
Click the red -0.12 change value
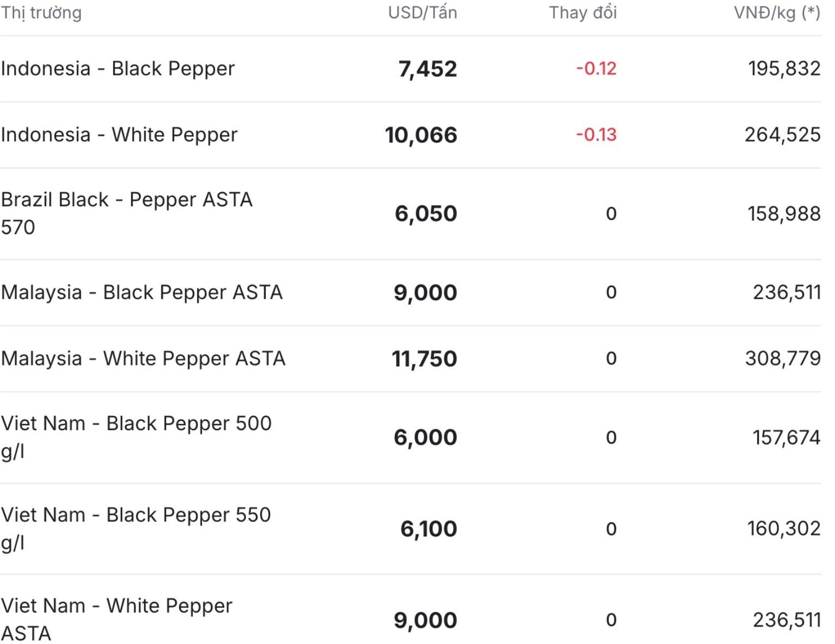point(596,68)
